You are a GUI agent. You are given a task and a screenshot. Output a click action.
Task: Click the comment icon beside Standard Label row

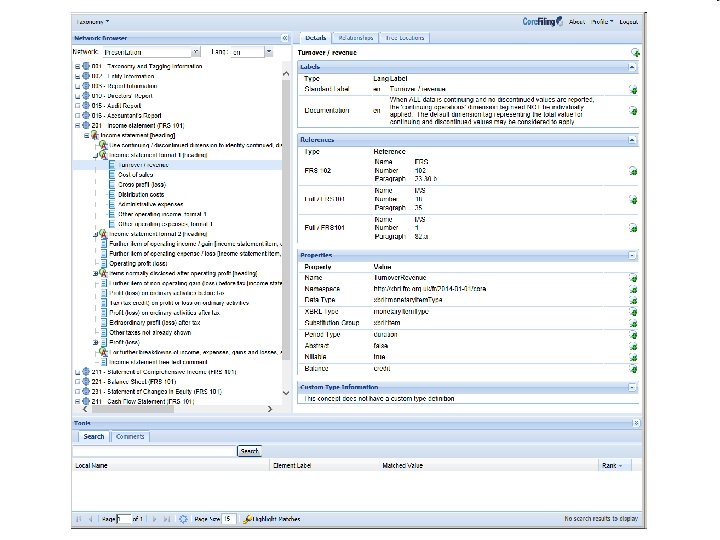(x=633, y=90)
